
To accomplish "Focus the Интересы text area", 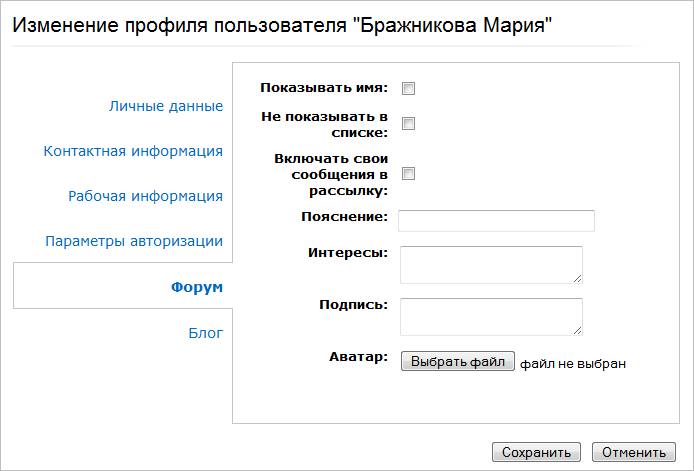I will [490, 265].
